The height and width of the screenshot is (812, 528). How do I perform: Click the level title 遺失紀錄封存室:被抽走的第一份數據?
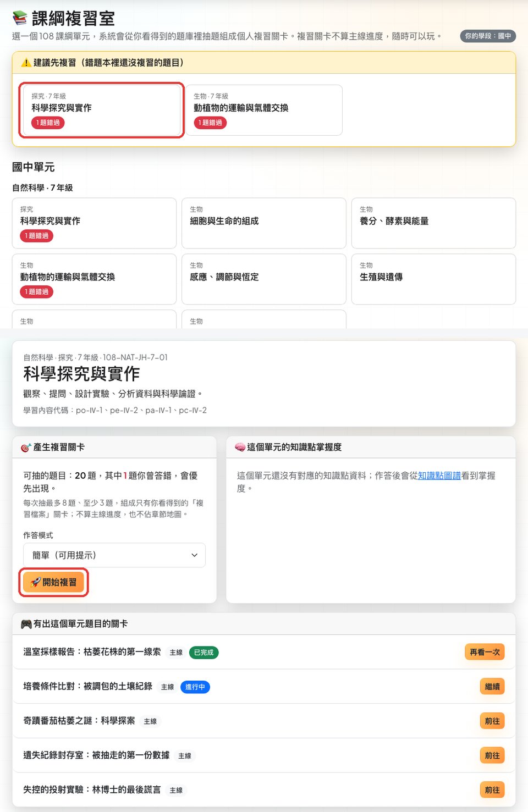point(96,755)
